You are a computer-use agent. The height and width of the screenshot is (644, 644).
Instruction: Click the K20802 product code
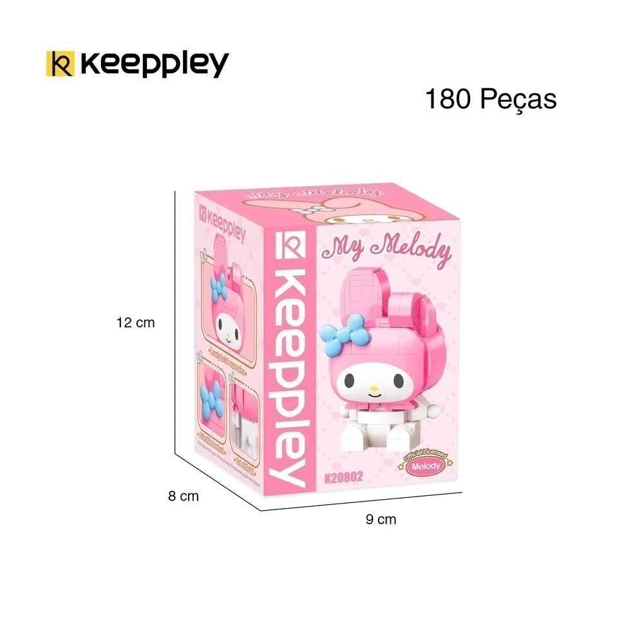344,478
